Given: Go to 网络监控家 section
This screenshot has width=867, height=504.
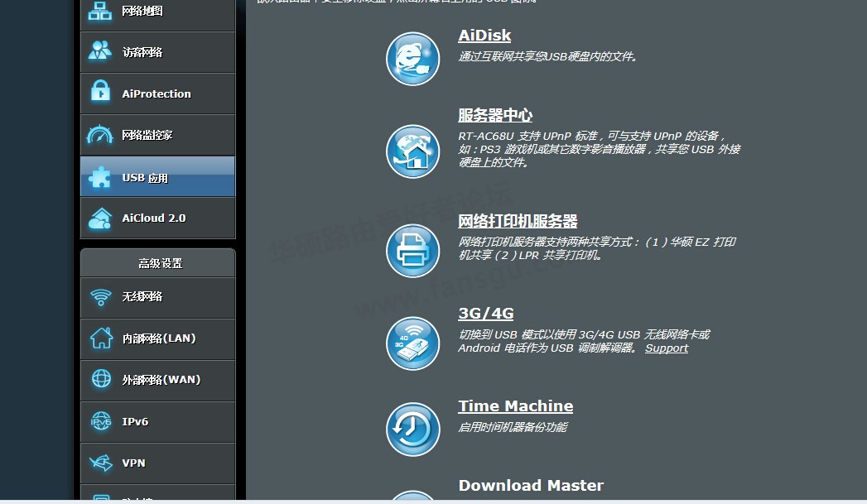Looking at the screenshot, I should [x=157, y=136].
